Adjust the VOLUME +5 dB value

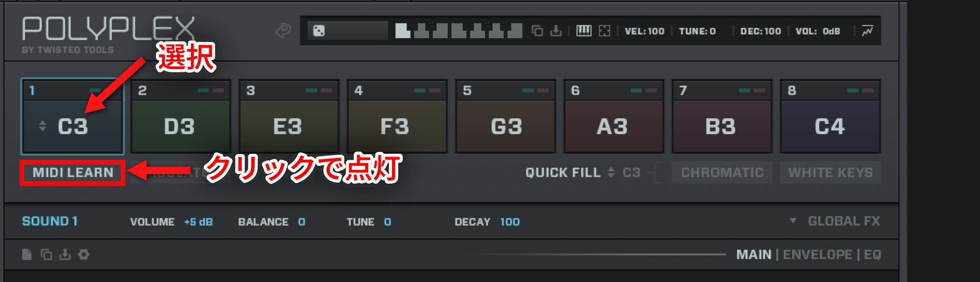[x=198, y=222]
